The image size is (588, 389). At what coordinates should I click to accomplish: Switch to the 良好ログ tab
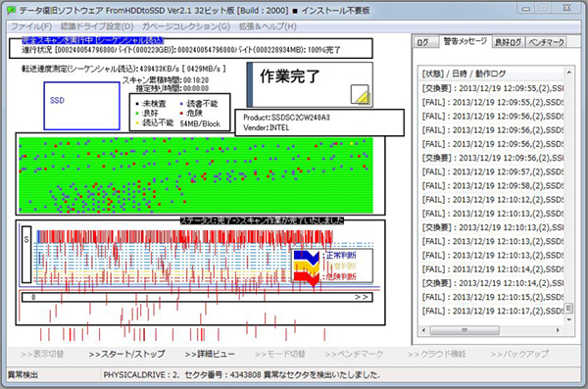coord(508,42)
